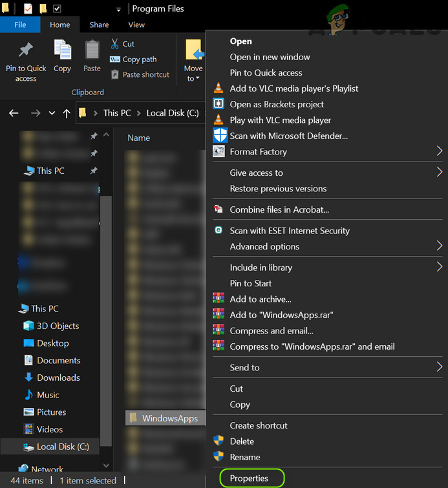Click Scan with ESET Internet Security

(x=290, y=231)
